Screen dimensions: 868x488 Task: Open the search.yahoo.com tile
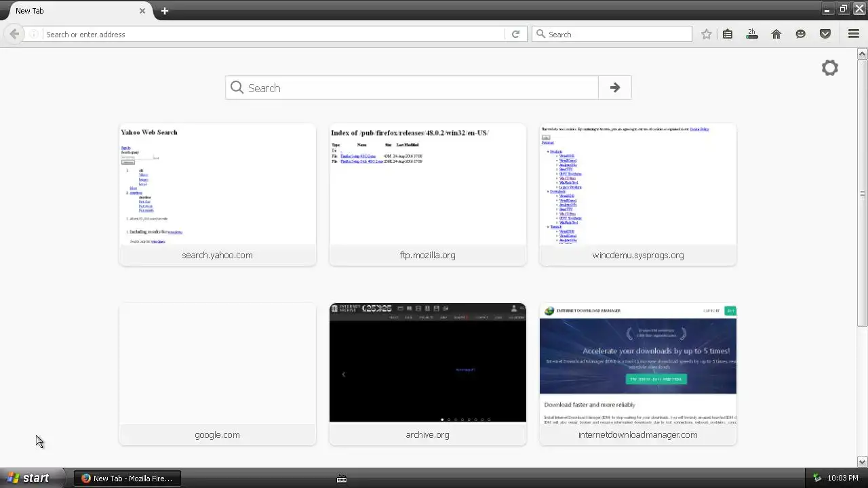(x=217, y=195)
